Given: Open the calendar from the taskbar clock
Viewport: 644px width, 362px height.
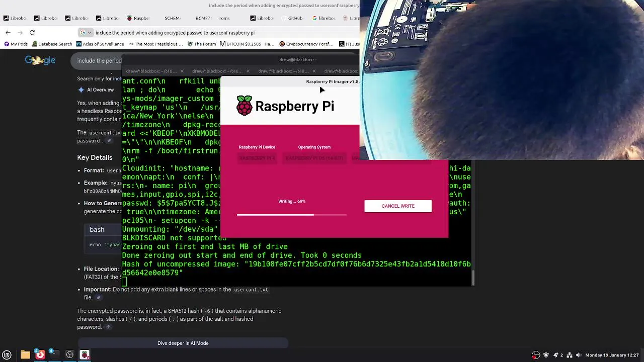Looking at the screenshot, I should point(612,355).
